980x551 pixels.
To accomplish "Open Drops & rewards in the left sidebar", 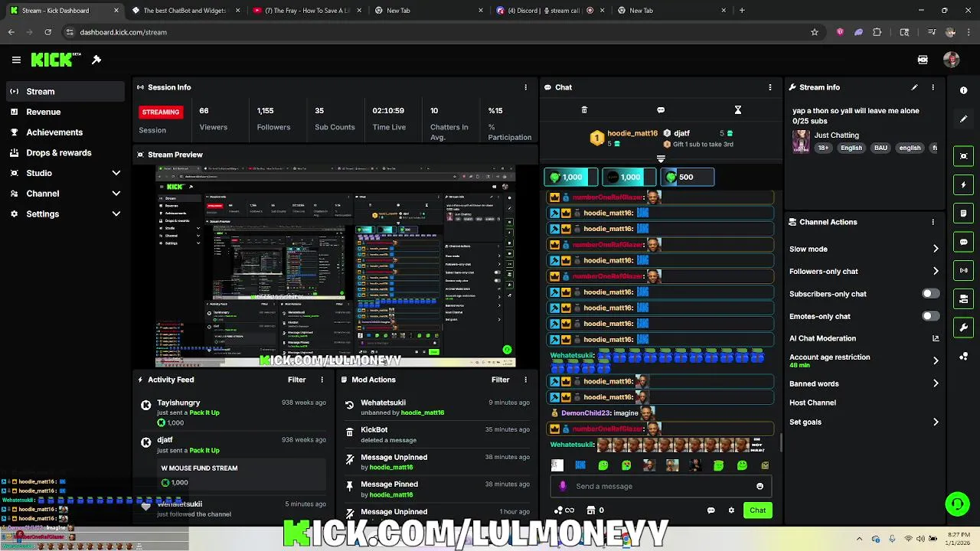I will point(65,152).
